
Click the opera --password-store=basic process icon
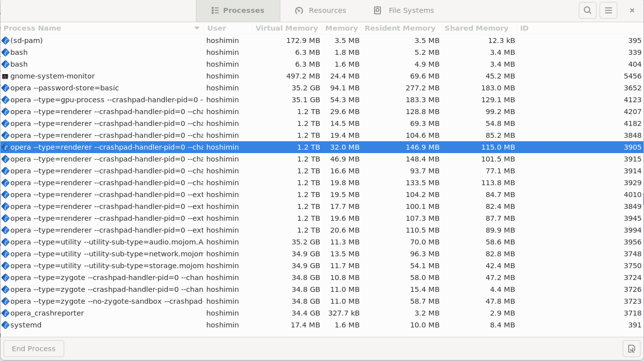point(5,88)
